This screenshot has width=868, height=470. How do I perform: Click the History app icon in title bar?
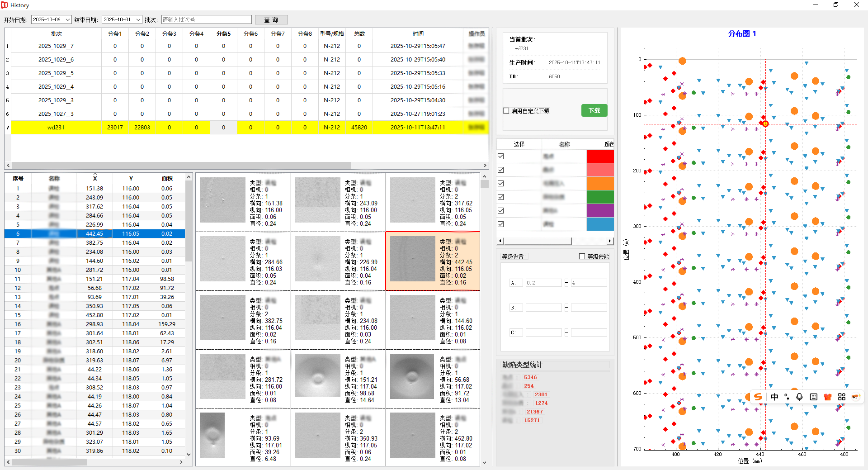click(x=5, y=5)
